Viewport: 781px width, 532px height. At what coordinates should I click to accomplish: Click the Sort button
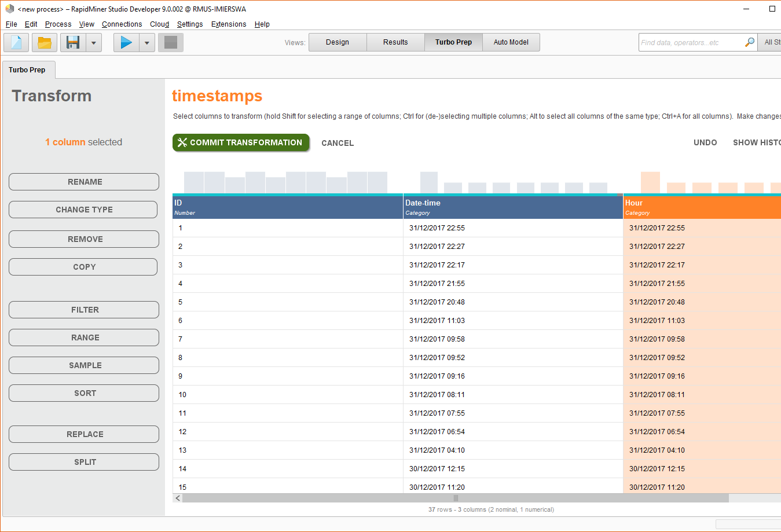84,393
